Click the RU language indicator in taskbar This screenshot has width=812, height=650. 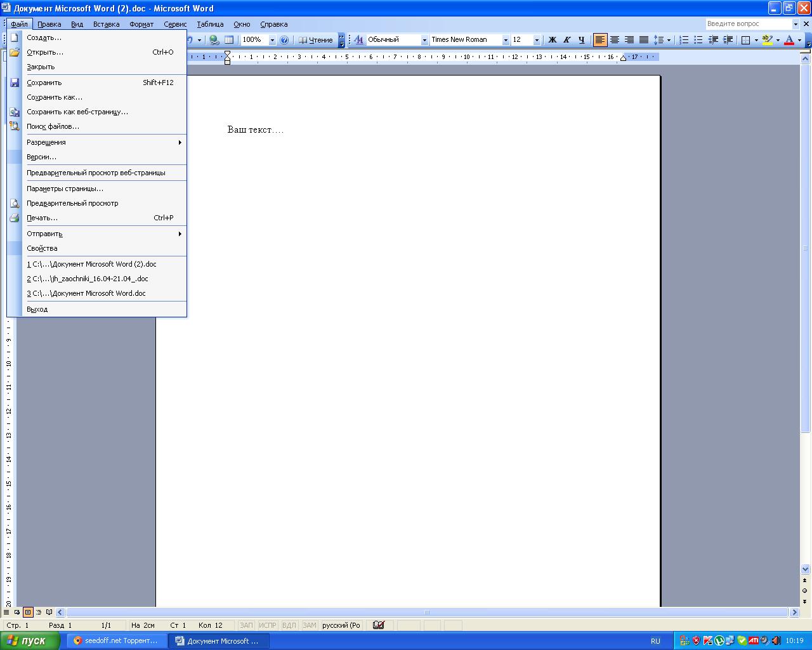655,641
